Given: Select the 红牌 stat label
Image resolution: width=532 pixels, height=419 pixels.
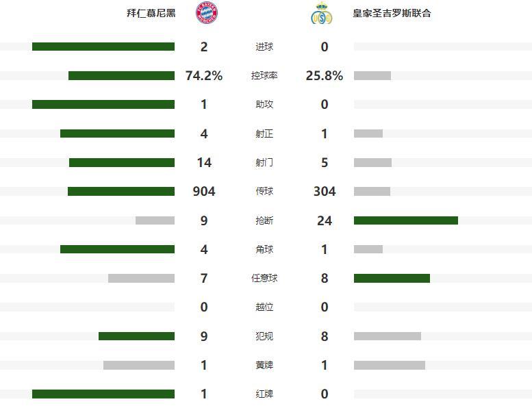Looking at the screenshot, I should (x=264, y=394).
